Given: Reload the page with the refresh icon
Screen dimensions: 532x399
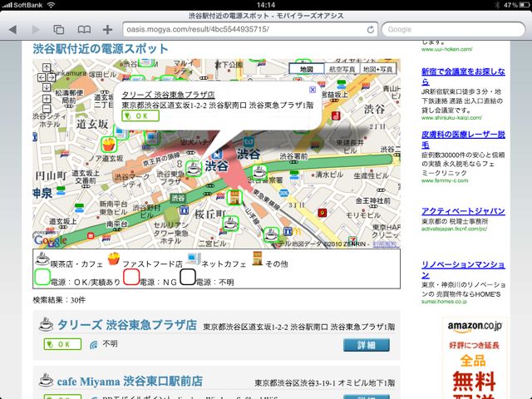Looking at the screenshot, I should click(371, 30).
